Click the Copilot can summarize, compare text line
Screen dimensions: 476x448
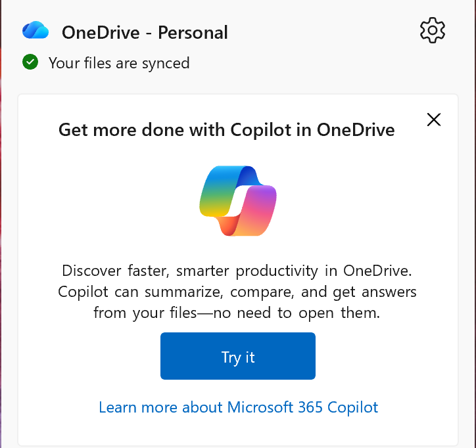click(x=237, y=292)
